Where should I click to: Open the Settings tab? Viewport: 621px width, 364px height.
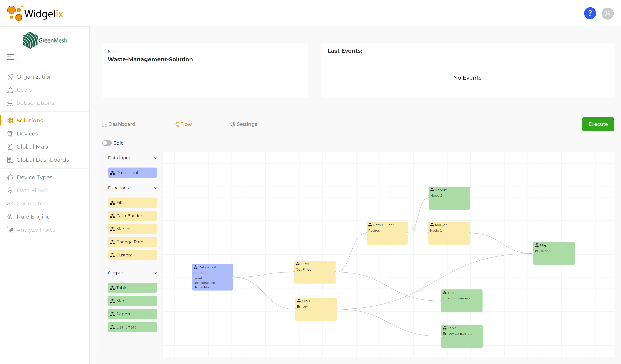pos(243,124)
